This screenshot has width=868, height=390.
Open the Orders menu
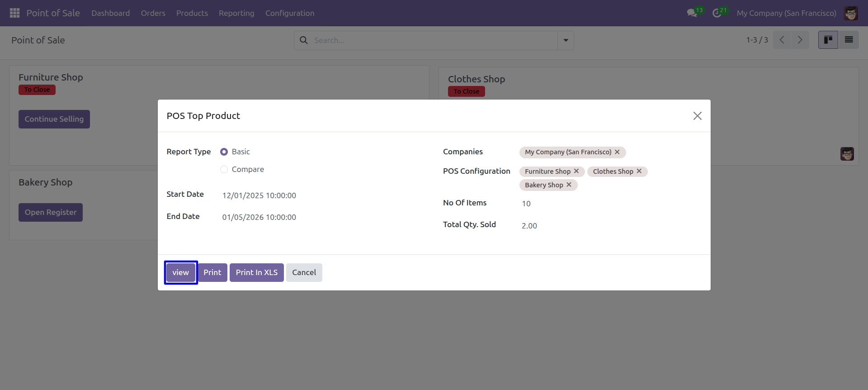point(153,13)
